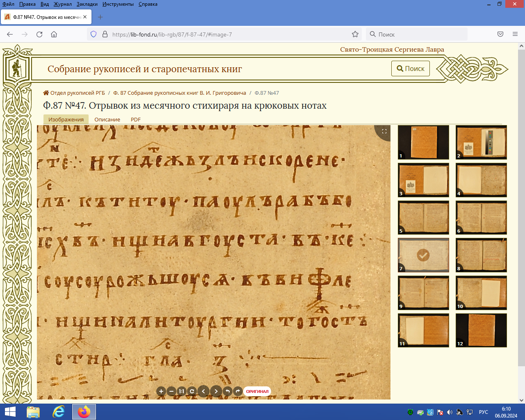Image resolution: width=525 pixels, height=420 pixels.
Task: Open Firefox application hamburger menu
Action: [x=515, y=34]
